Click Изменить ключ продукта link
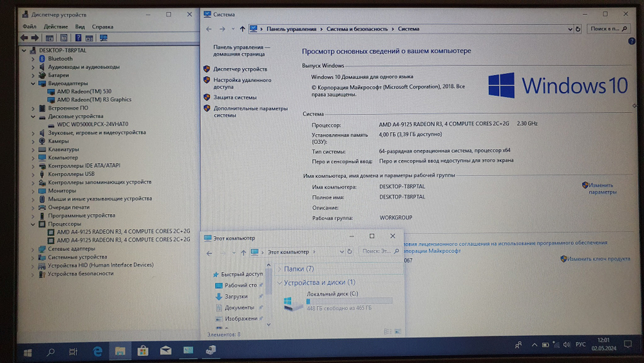 [x=598, y=259]
